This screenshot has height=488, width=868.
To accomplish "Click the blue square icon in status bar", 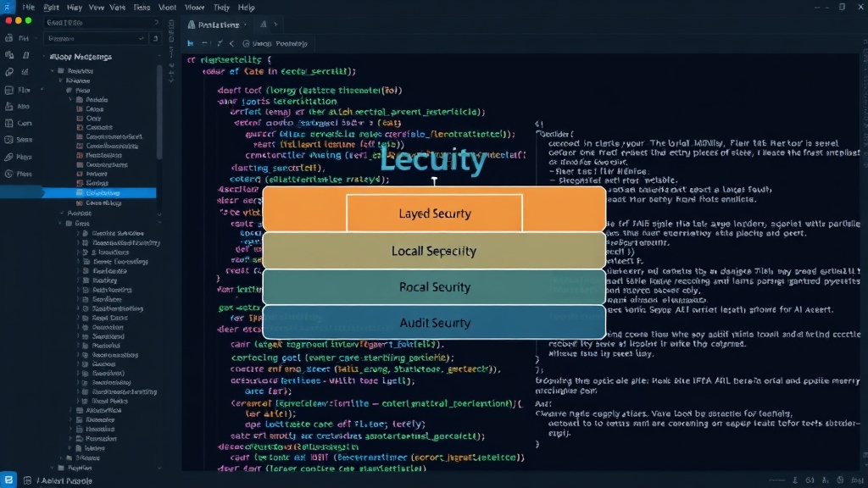I will (8, 480).
